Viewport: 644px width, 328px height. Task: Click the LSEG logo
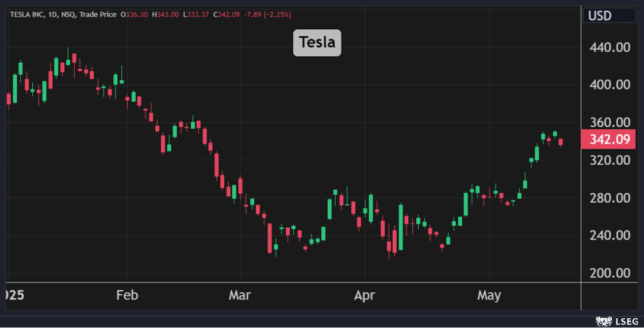(x=614, y=321)
